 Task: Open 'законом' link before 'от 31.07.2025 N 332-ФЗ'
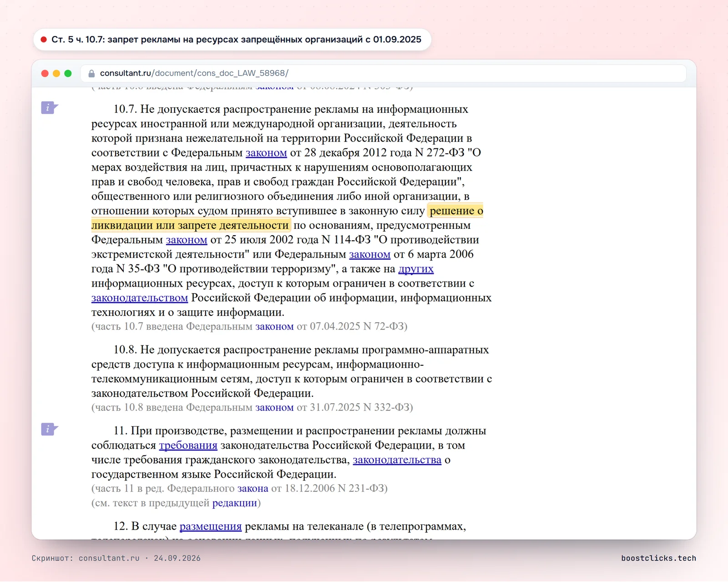[274, 407]
